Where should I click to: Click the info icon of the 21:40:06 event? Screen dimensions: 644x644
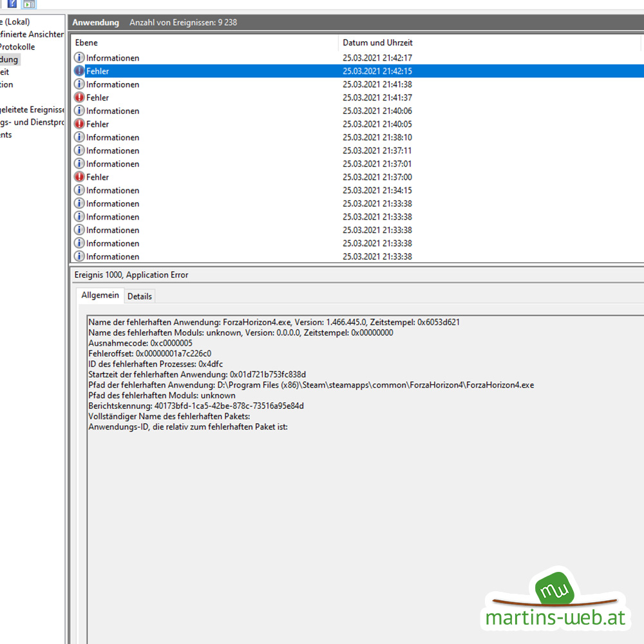79,111
